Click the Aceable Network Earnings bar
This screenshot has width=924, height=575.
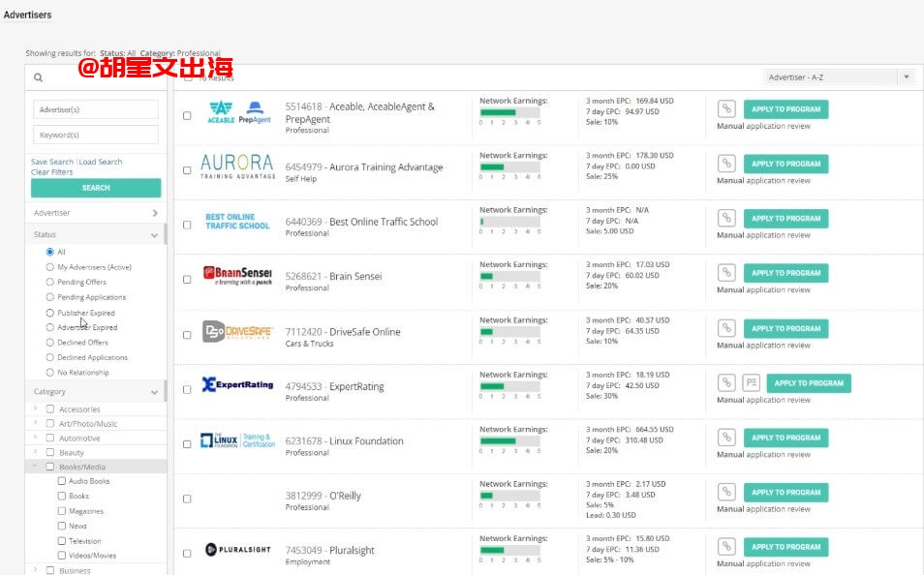[x=509, y=112]
